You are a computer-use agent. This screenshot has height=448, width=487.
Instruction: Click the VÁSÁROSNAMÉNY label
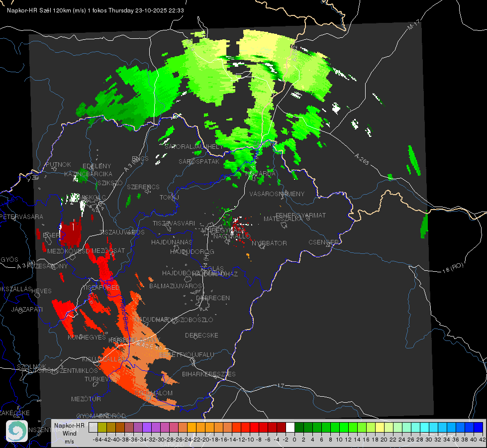pos(277,194)
